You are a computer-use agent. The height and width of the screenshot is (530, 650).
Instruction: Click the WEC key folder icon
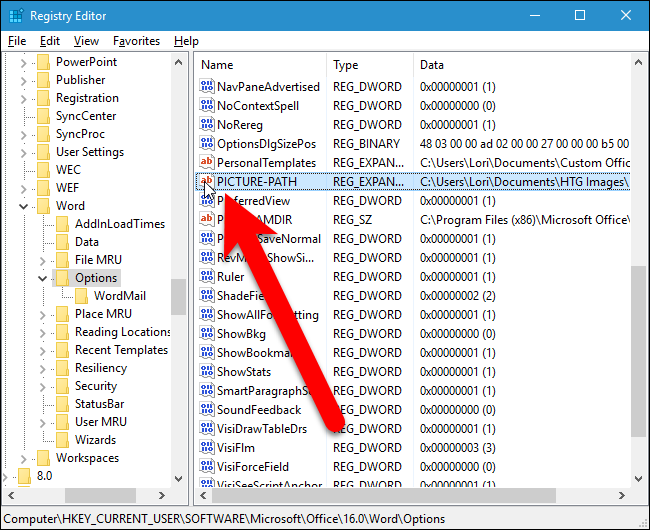pyautogui.click(x=44, y=169)
